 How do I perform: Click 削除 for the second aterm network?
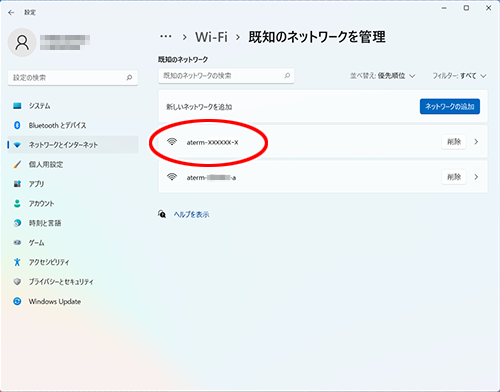(454, 177)
